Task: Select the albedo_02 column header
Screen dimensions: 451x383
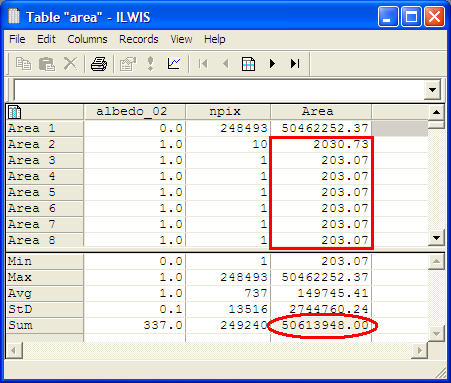Action: tap(135, 112)
